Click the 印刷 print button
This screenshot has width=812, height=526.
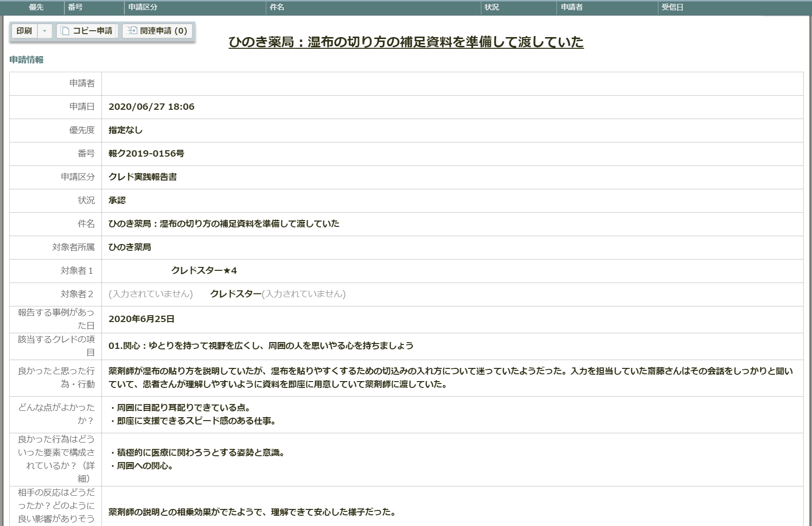pos(24,31)
